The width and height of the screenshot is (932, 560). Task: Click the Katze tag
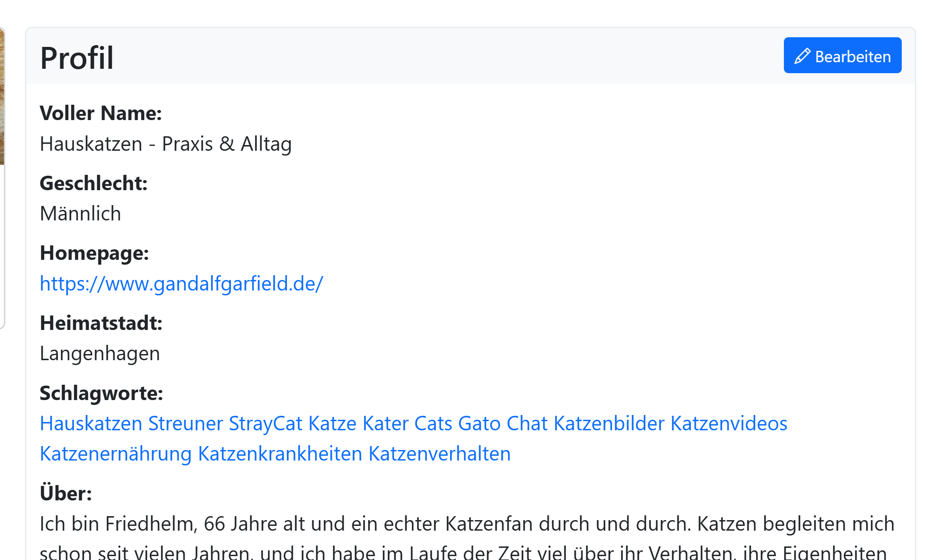click(333, 423)
